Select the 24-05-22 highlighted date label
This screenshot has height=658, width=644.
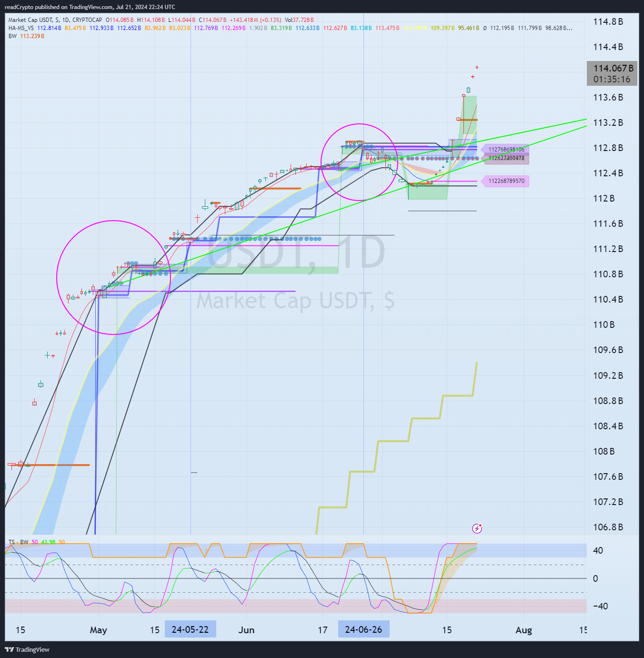[190, 629]
